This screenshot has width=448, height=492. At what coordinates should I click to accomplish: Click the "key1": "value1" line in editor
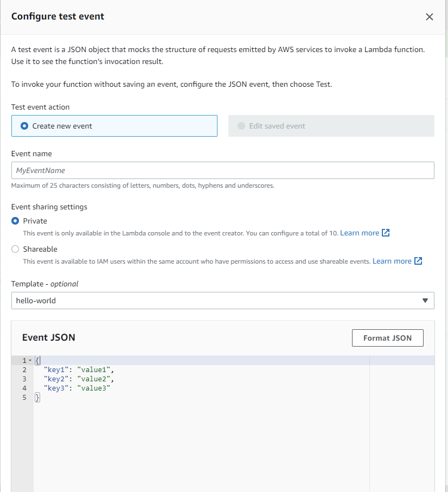tap(79, 369)
